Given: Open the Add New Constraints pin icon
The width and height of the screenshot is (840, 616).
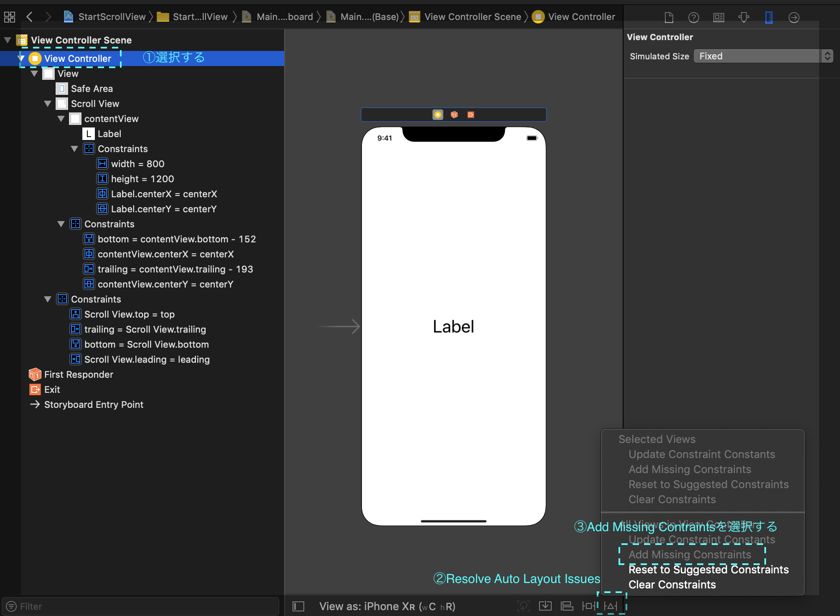Looking at the screenshot, I should pyautogui.click(x=589, y=606).
